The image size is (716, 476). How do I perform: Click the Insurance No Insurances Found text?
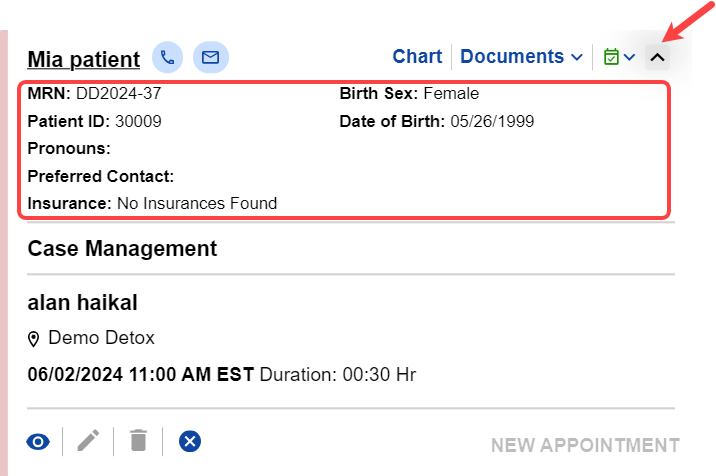(196, 203)
